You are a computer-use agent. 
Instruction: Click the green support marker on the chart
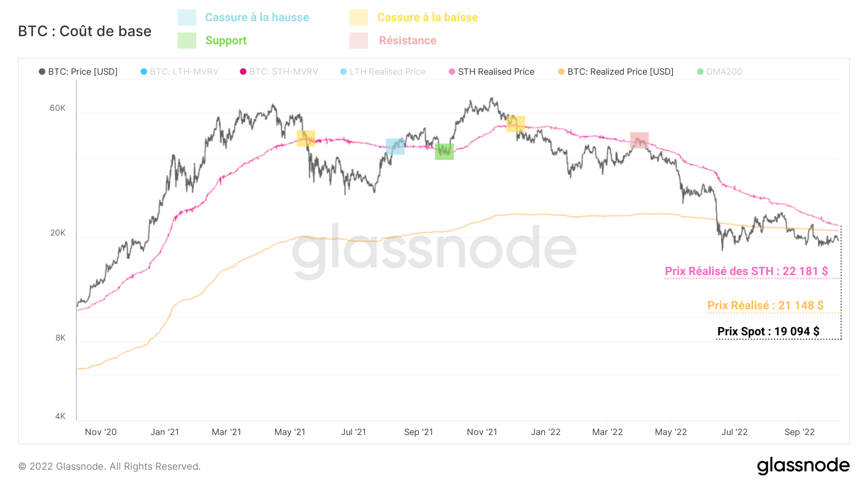[444, 151]
